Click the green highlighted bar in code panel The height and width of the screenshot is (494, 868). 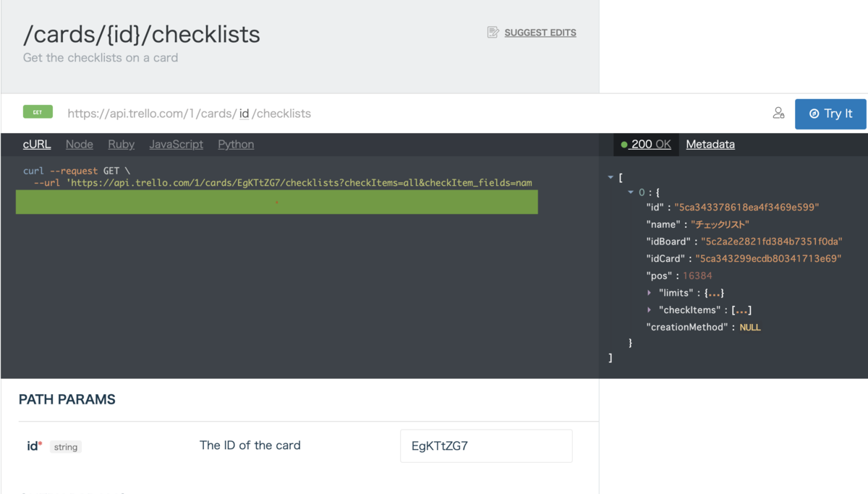(277, 203)
